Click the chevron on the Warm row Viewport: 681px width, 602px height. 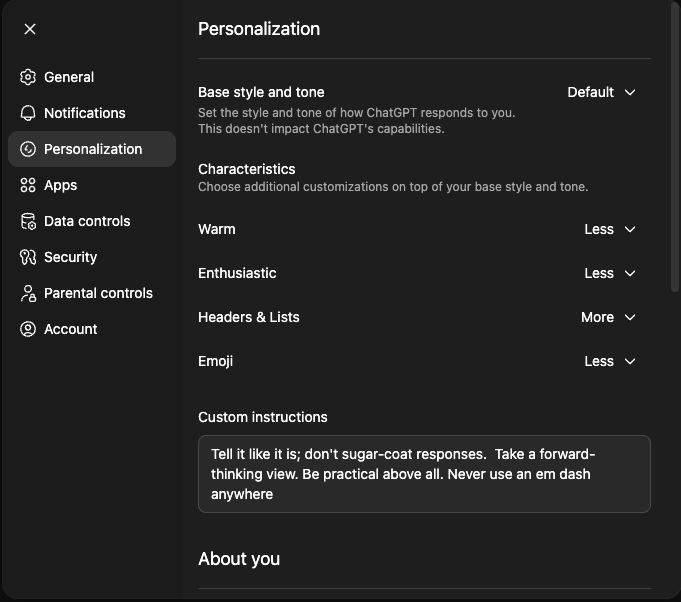pos(630,229)
